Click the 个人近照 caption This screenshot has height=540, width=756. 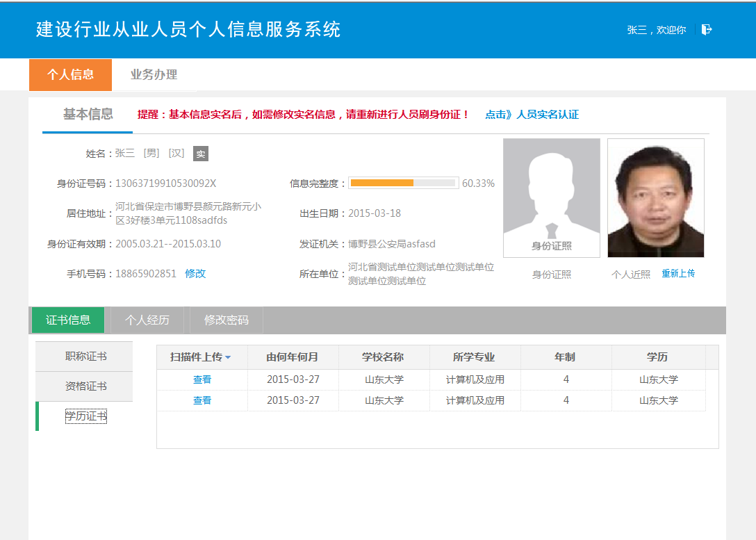[x=631, y=275]
